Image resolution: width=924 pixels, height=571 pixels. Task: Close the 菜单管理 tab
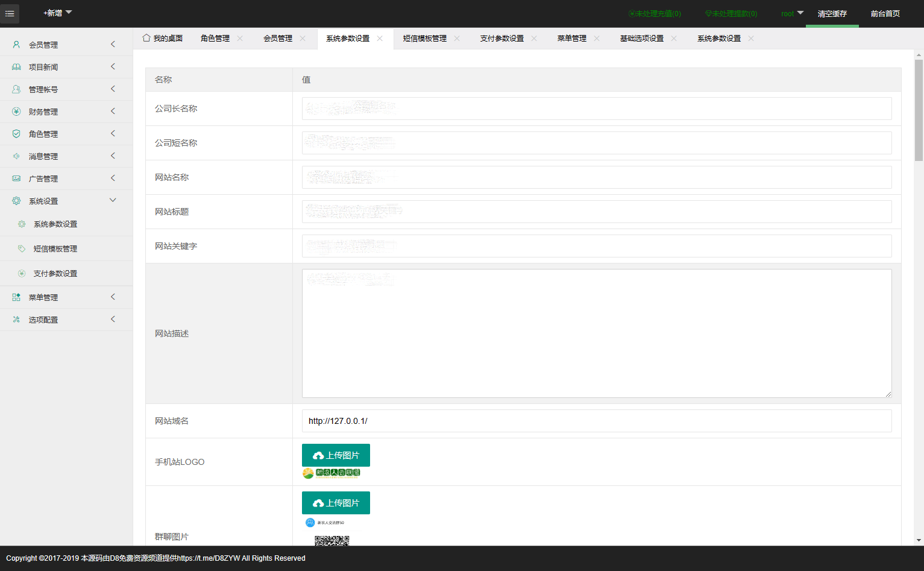597,38
